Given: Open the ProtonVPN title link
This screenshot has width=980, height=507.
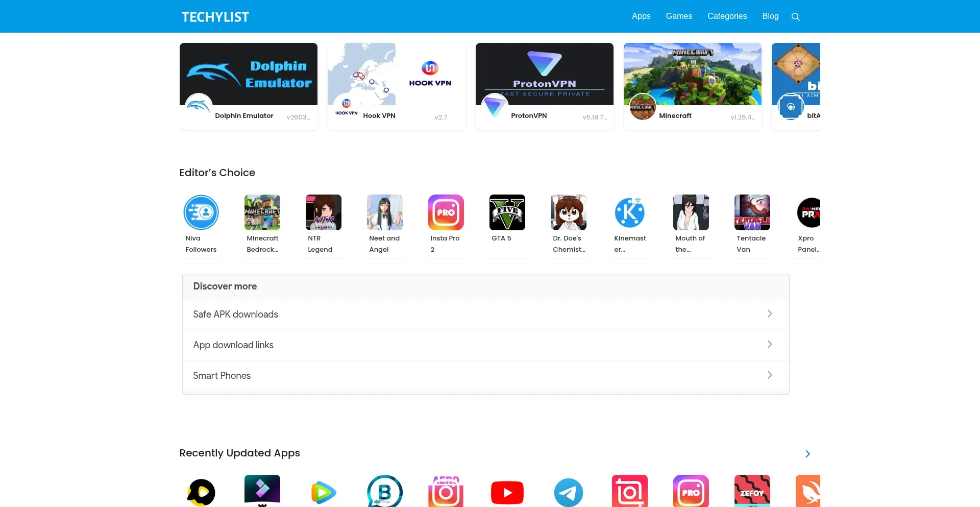Looking at the screenshot, I should pyautogui.click(x=529, y=116).
